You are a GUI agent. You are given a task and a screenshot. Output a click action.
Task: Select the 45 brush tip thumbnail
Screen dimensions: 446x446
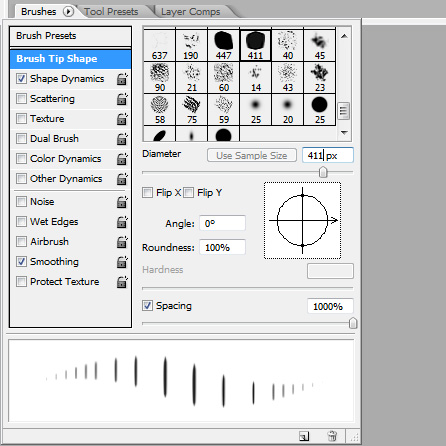pyautogui.click(x=320, y=45)
